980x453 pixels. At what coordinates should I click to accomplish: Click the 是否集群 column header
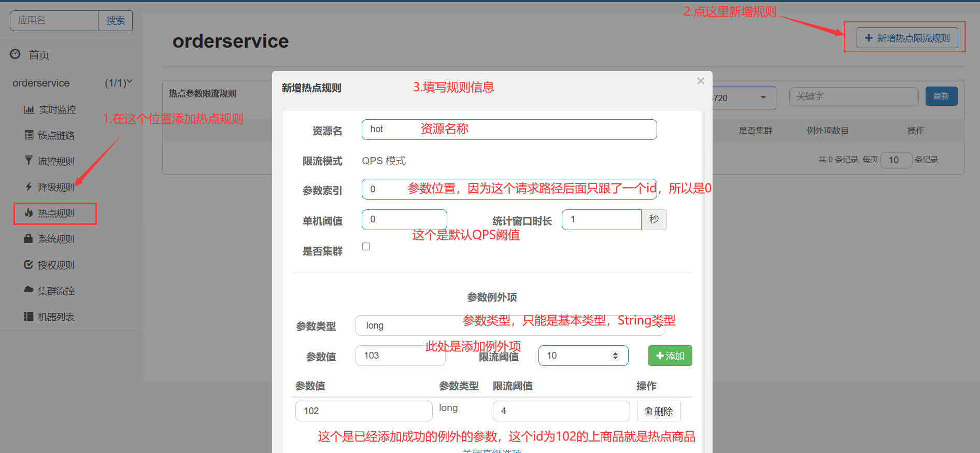[755, 131]
